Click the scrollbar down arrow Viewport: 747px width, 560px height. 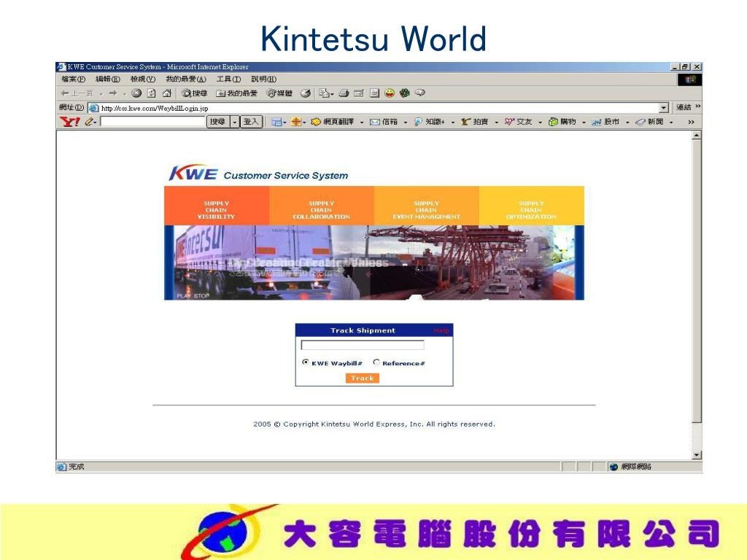coord(697,455)
